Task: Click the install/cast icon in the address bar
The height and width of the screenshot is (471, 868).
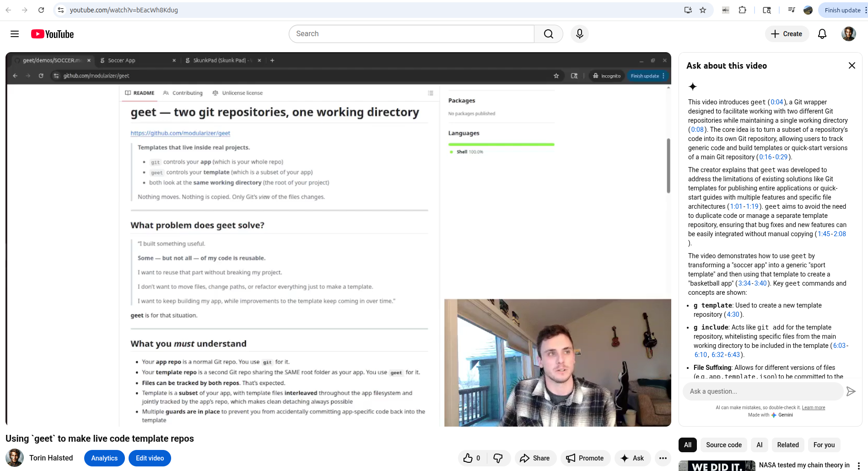Action: [x=688, y=10]
